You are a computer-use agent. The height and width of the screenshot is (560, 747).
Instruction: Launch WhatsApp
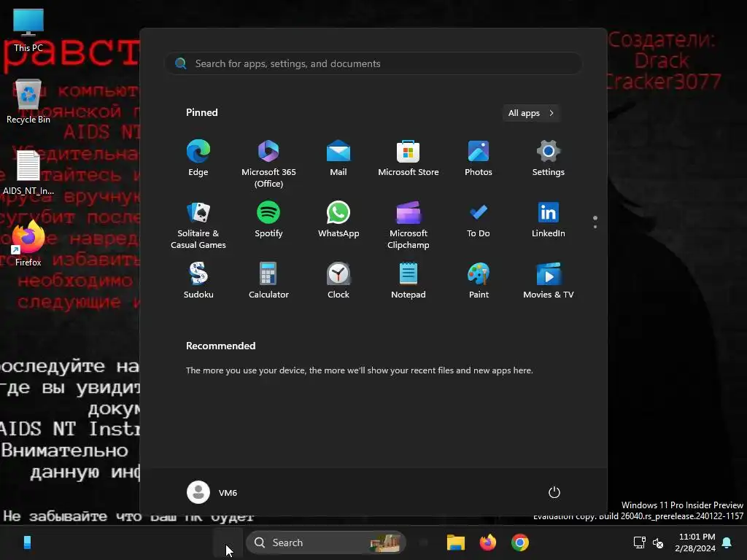click(338, 219)
